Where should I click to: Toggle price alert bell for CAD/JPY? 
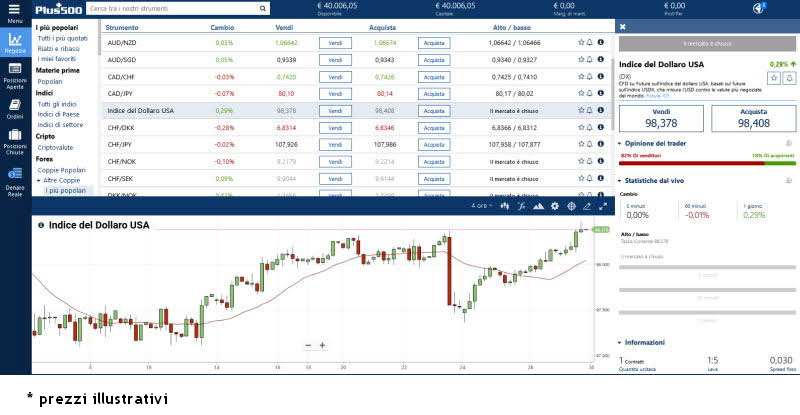point(590,93)
